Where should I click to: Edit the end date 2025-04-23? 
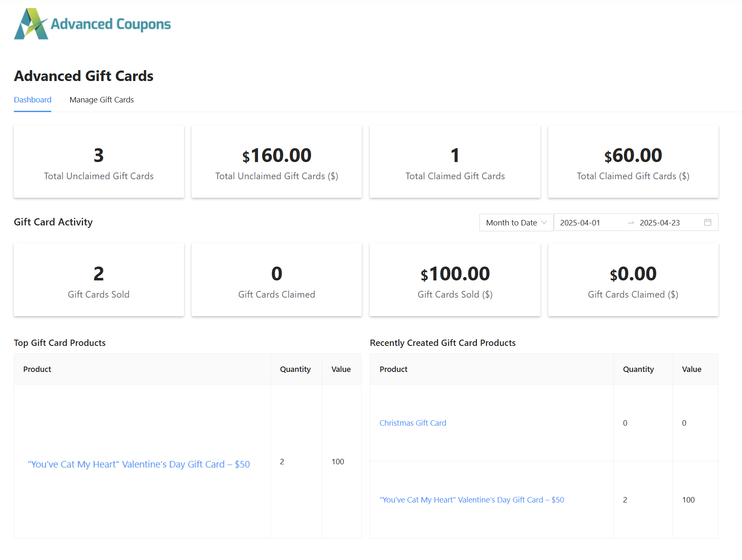tap(660, 223)
